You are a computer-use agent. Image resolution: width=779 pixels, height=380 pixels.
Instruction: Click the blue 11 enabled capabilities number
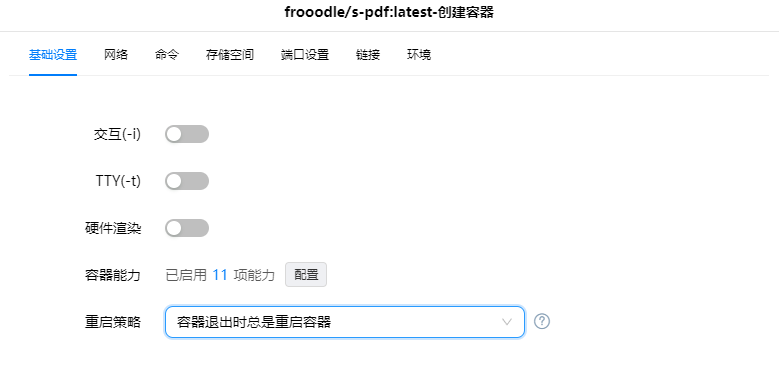click(220, 275)
